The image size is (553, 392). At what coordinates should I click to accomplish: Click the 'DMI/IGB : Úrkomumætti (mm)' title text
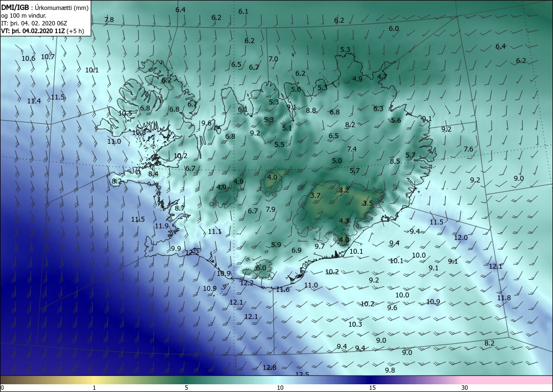click(x=45, y=8)
